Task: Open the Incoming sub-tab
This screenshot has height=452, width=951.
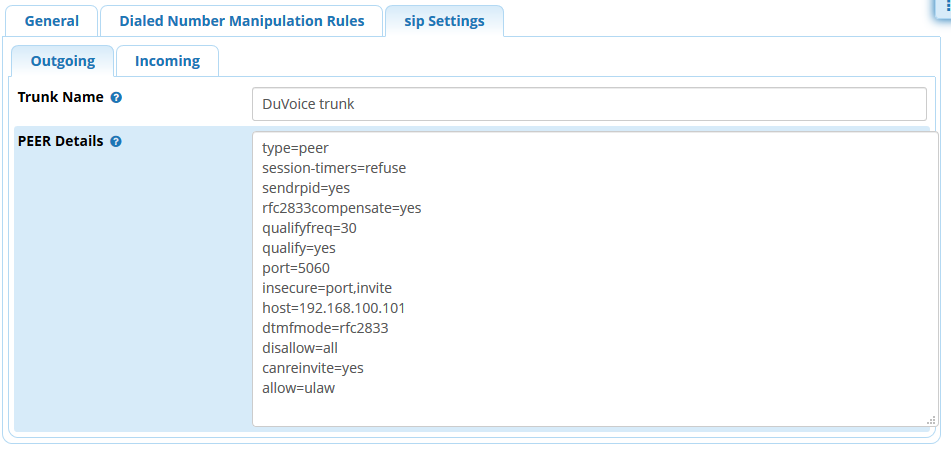Action: click(167, 61)
